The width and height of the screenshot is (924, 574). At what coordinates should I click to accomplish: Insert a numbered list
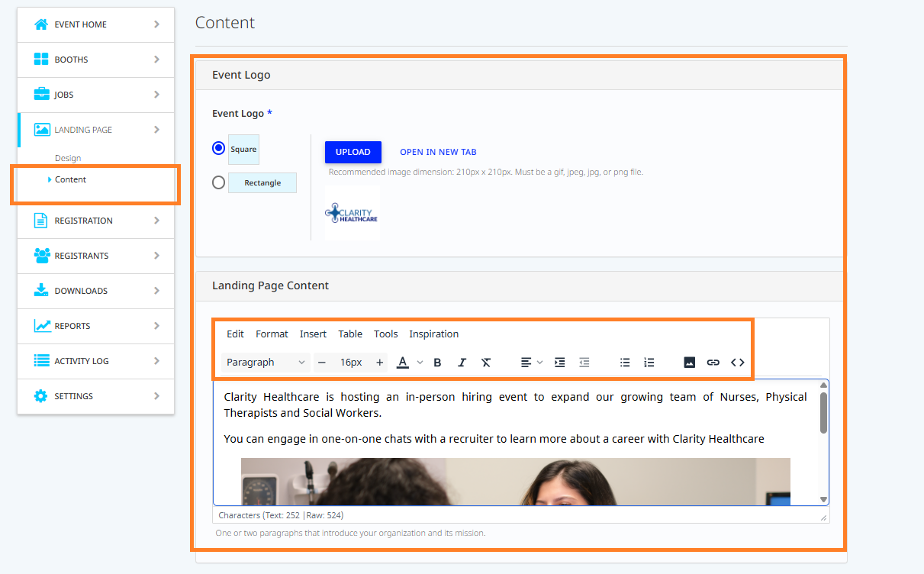tap(649, 363)
